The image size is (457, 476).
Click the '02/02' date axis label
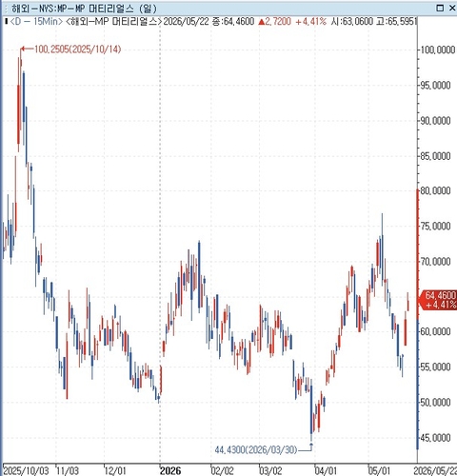tap(222, 470)
